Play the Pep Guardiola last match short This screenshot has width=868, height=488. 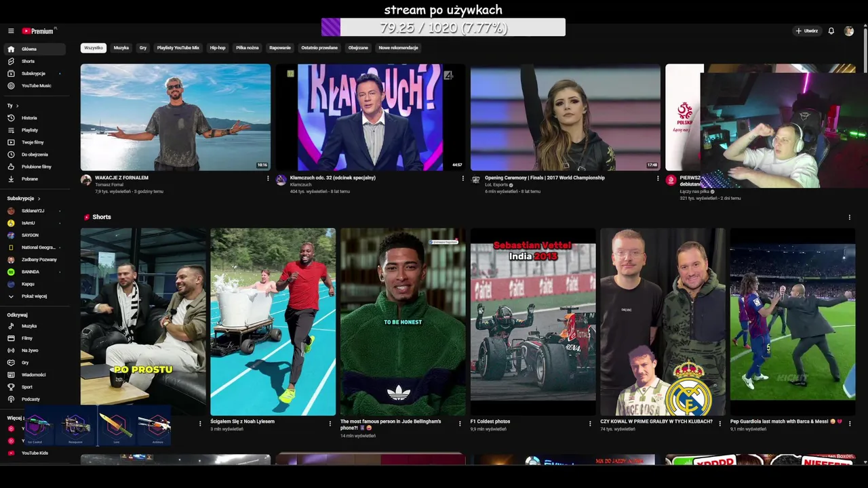click(793, 322)
